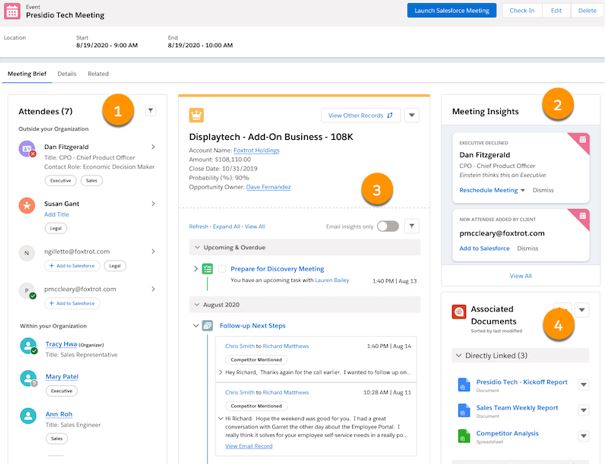Click the Sales Team Weekly Report document icon
Image resolution: width=605 pixels, height=464 pixels.
click(x=464, y=410)
